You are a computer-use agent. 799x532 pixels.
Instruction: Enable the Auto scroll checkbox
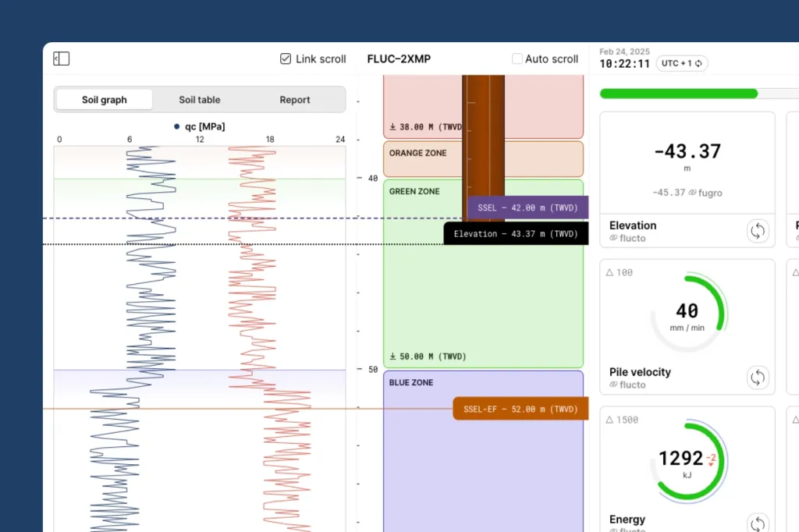click(x=517, y=59)
